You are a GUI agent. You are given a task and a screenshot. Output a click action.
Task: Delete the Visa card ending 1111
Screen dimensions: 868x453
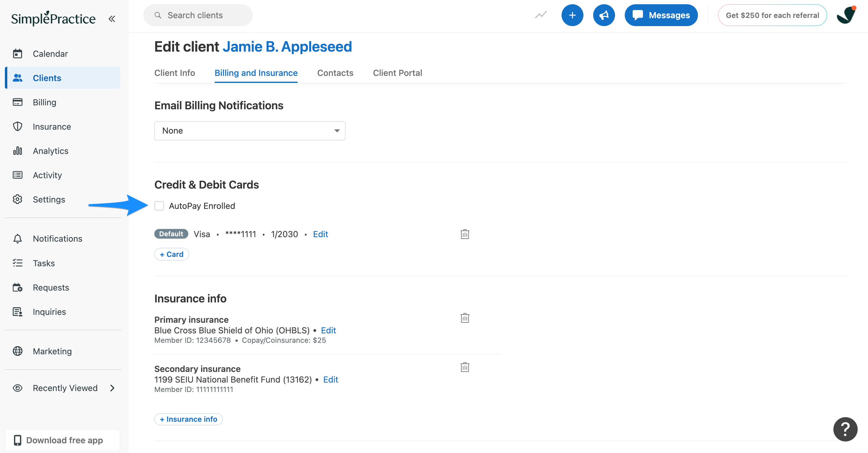pyautogui.click(x=465, y=234)
